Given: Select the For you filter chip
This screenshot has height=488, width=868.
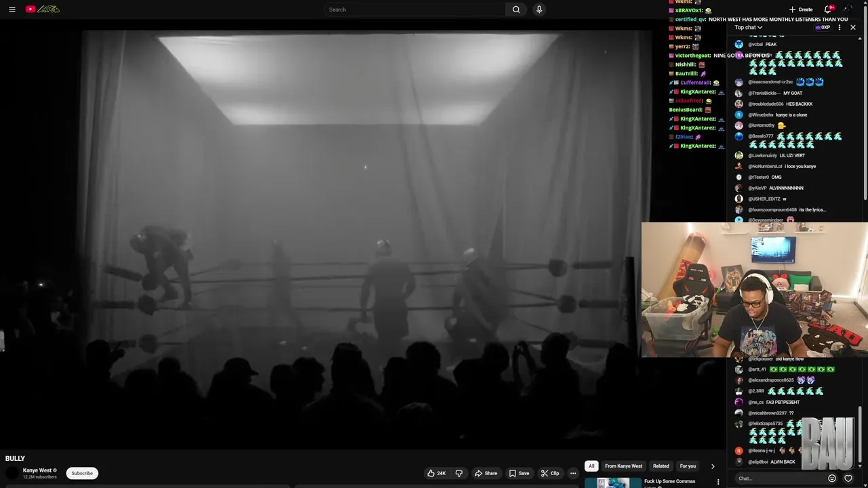Looking at the screenshot, I should tap(688, 466).
